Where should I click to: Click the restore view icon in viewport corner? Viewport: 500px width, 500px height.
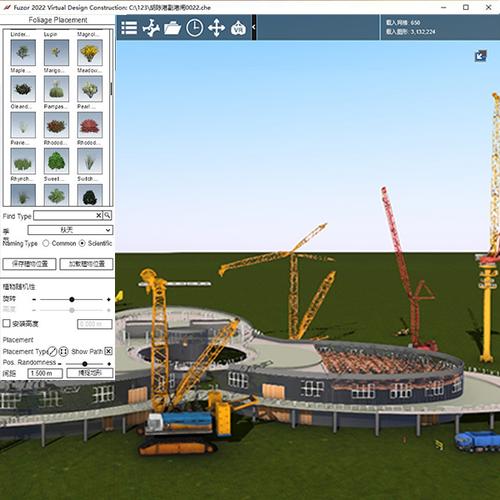[481, 56]
